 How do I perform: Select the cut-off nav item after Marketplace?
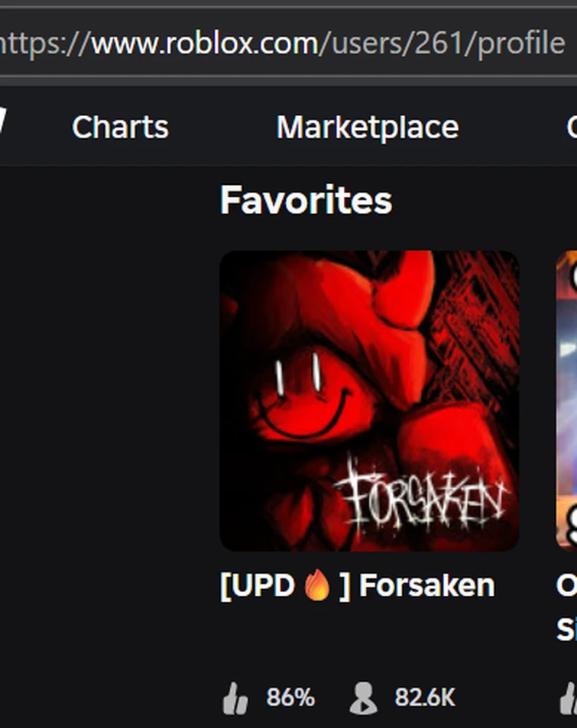pyautogui.click(x=572, y=128)
